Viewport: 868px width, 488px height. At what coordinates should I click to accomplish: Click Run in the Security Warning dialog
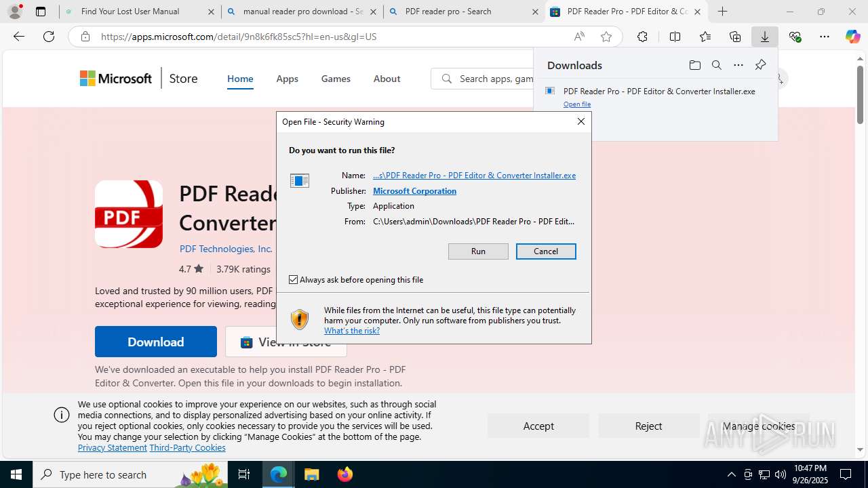[478, 251]
